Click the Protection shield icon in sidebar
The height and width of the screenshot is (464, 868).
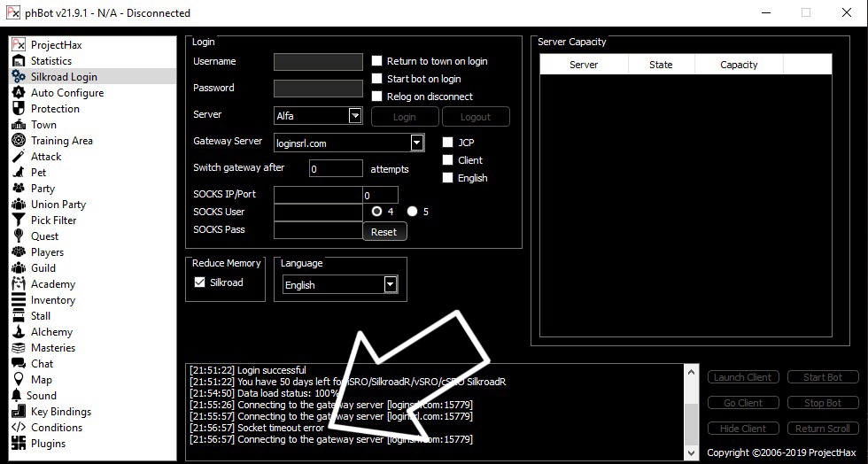19,109
